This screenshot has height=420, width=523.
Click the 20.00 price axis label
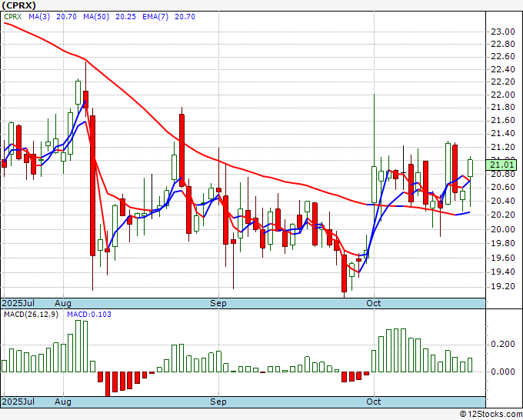click(x=503, y=229)
